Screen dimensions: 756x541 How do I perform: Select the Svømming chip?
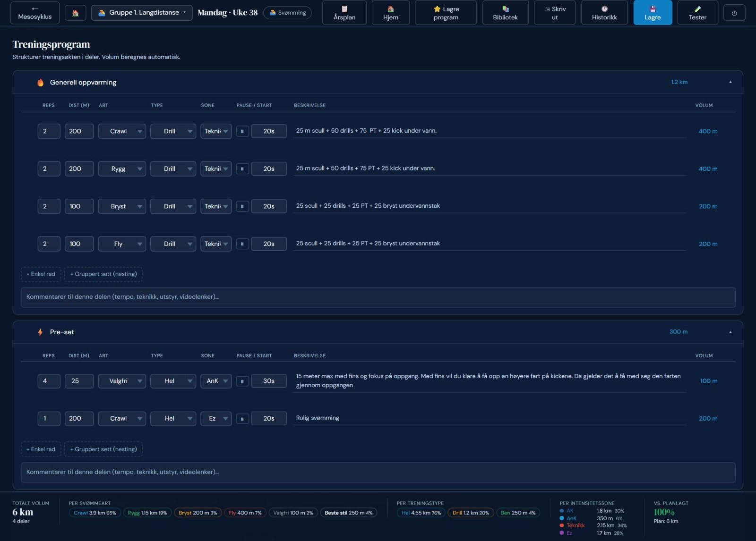[x=287, y=13]
